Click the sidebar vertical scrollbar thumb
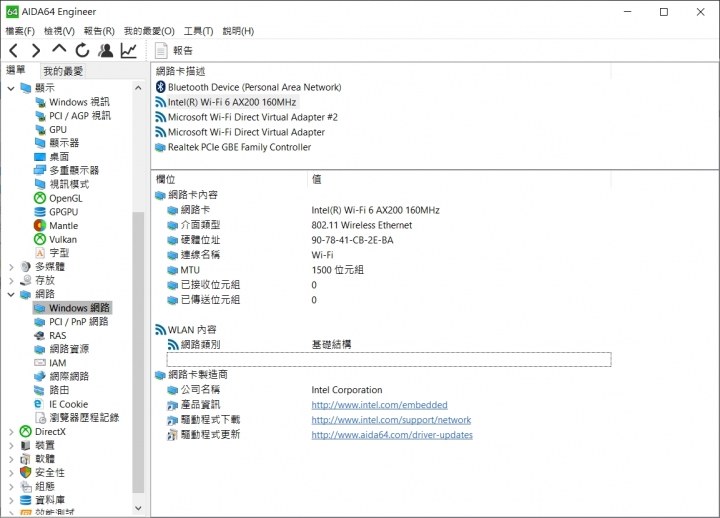The image size is (720, 518). click(x=138, y=353)
